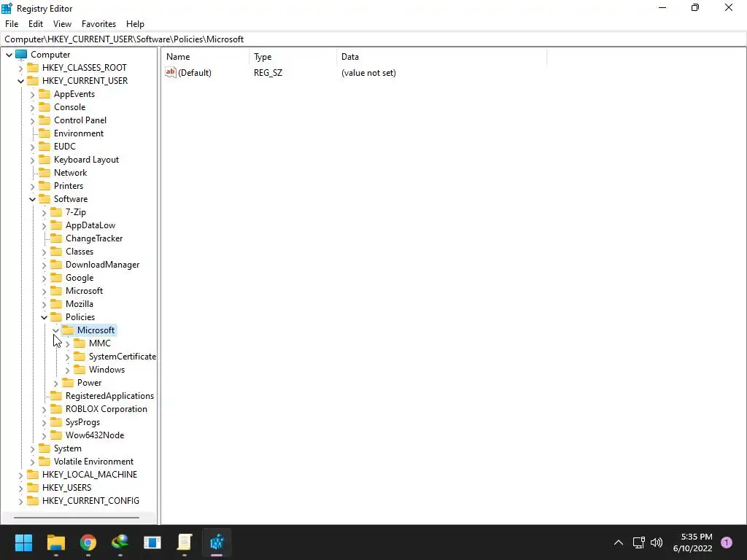Viewport: 747px width, 560px height.
Task: Click the (value not set) data cell
Action: tap(368, 73)
